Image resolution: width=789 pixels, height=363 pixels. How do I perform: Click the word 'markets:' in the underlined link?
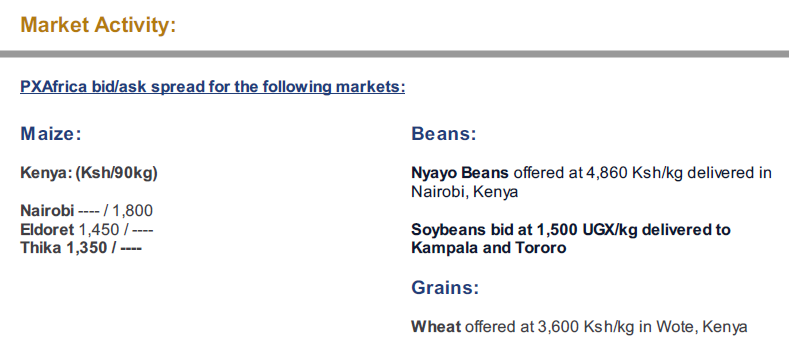tap(370, 87)
